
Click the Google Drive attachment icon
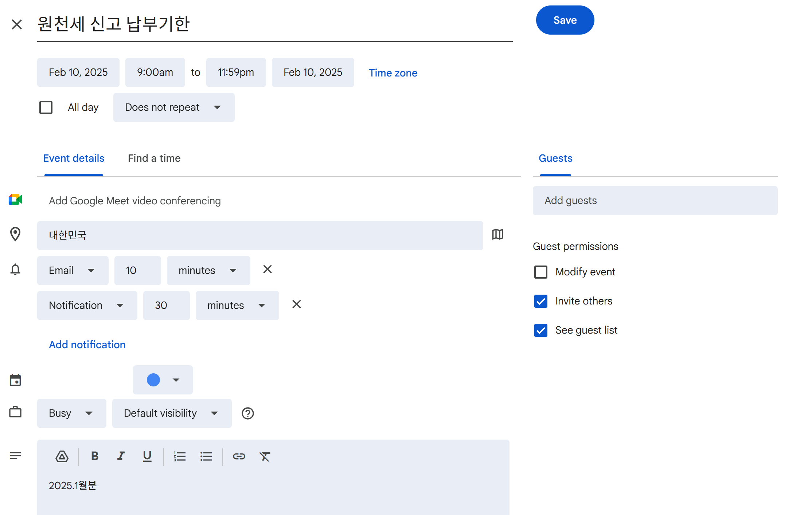click(62, 456)
